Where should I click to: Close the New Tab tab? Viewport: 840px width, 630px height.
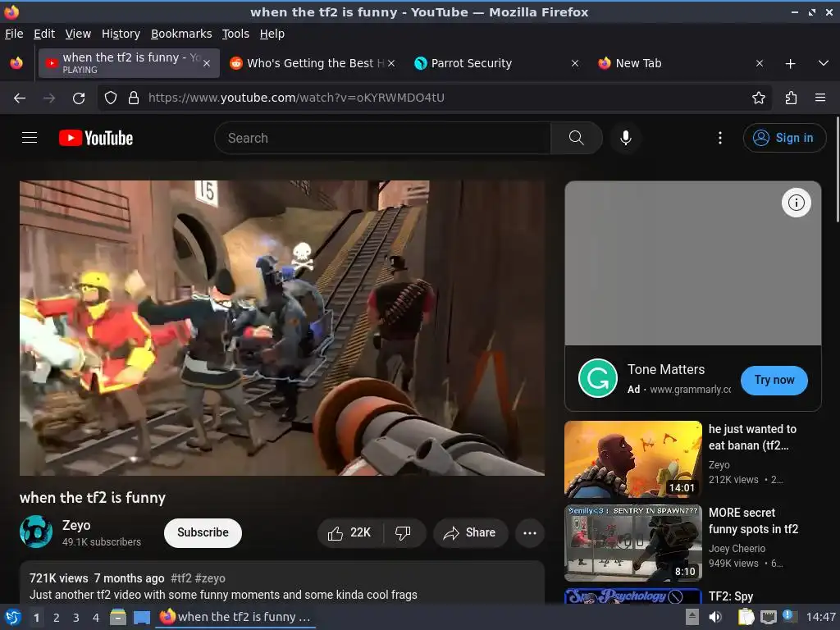click(x=759, y=63)
